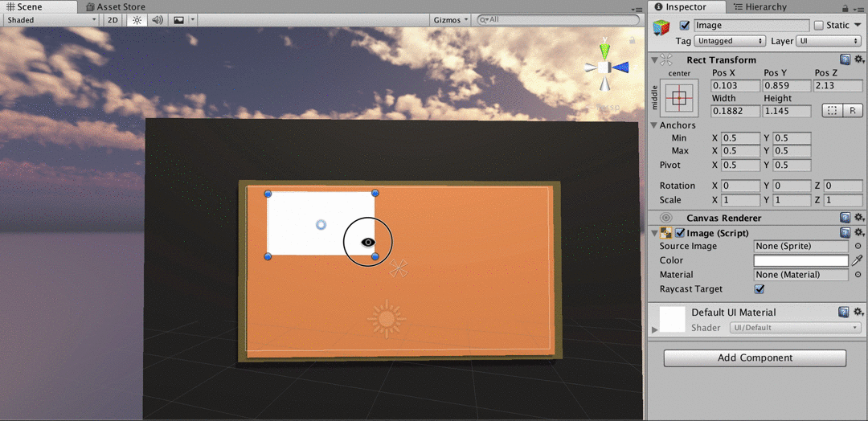Open the Shaded draw mode dropdown

(51, 20)
